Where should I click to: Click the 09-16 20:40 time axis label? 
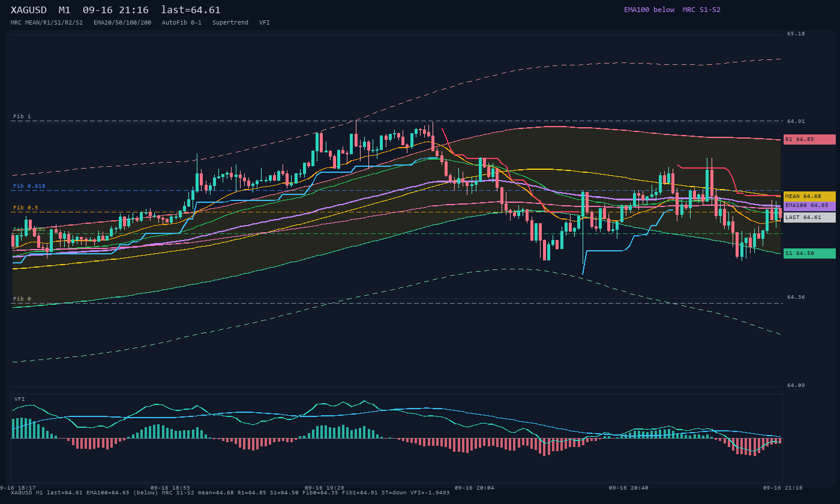629,488
